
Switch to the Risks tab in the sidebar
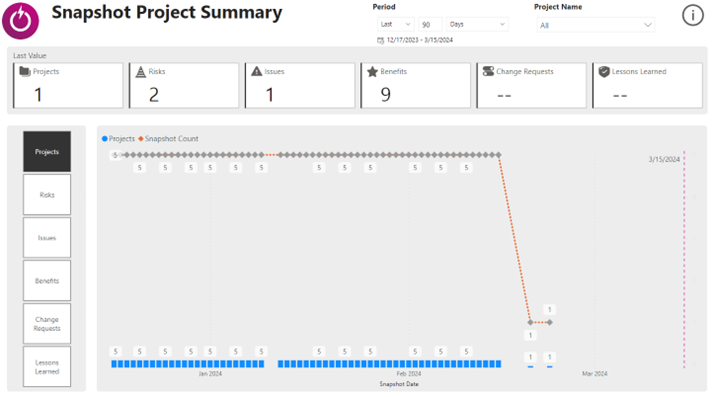click(47, 195)
